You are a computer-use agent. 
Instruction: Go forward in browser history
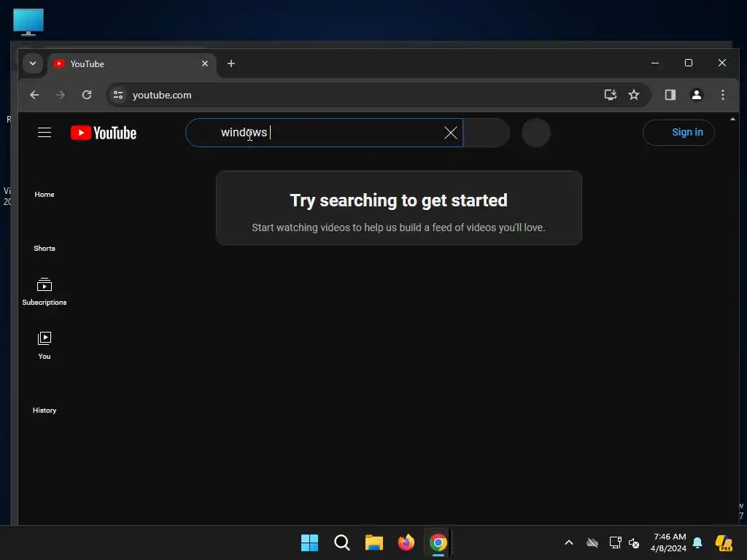click(x=60, y=95)
